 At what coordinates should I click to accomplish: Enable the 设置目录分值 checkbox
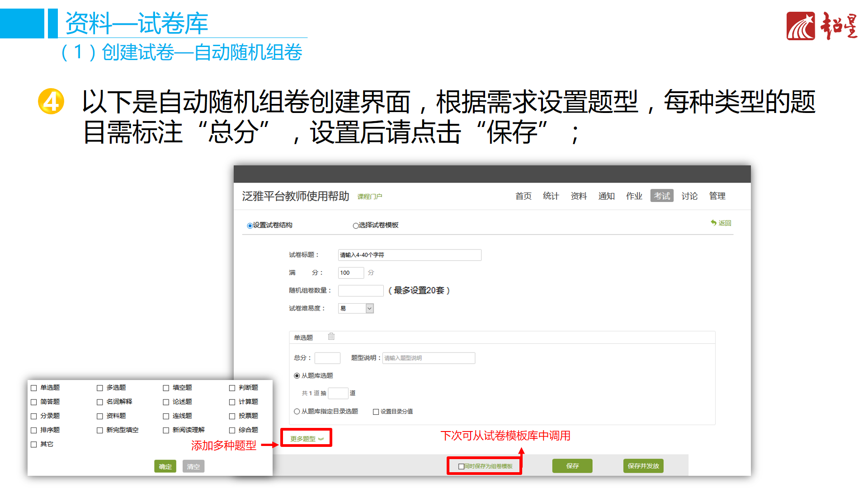point(376,412)
